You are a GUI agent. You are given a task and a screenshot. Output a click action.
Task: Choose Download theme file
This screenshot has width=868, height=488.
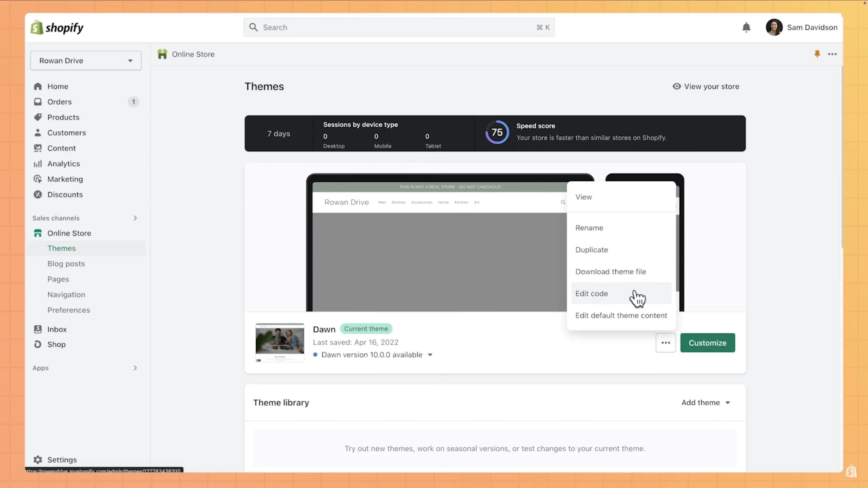[x=621, y=271]
